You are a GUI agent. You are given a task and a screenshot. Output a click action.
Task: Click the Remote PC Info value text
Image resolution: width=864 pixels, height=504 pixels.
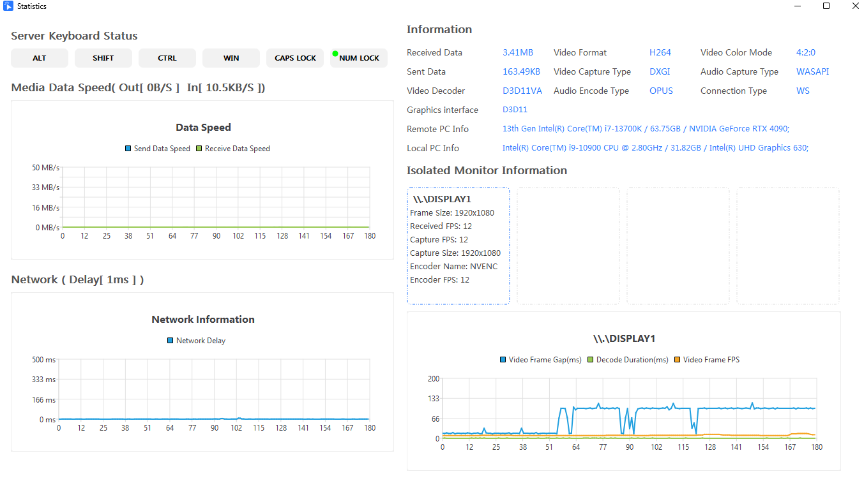646,129
